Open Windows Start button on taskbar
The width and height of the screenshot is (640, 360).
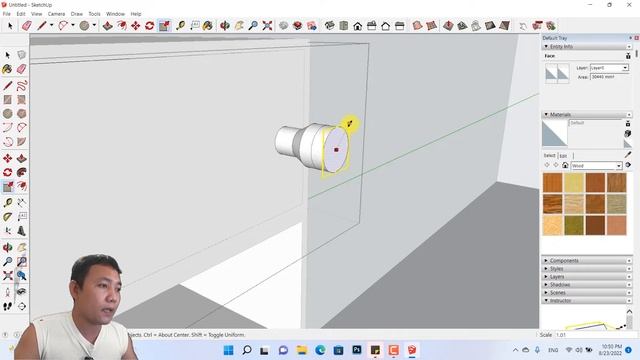pos(229,350)
